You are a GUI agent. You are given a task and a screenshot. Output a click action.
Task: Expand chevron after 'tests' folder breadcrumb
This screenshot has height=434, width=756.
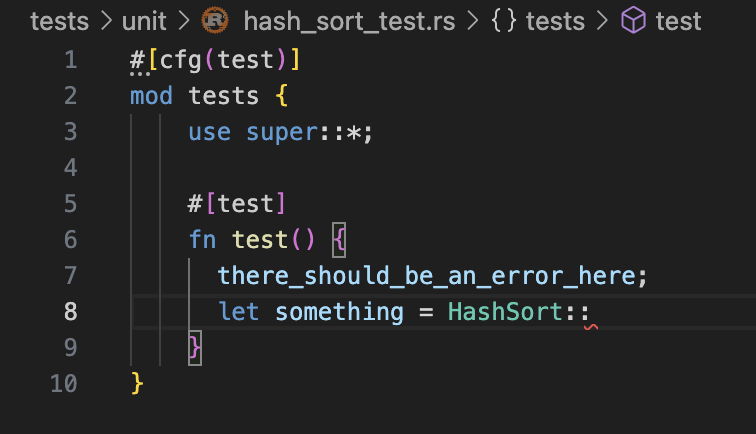tap(106, 21)
